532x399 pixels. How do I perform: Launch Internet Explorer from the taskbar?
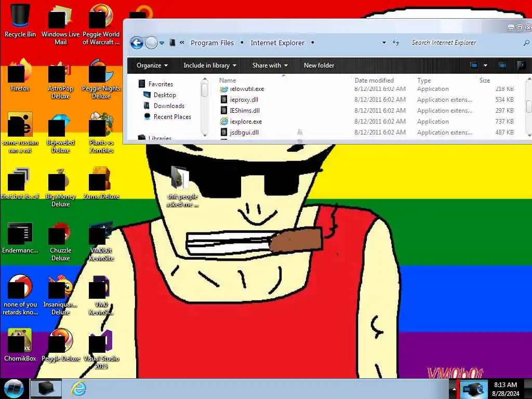tap(78, 389)
